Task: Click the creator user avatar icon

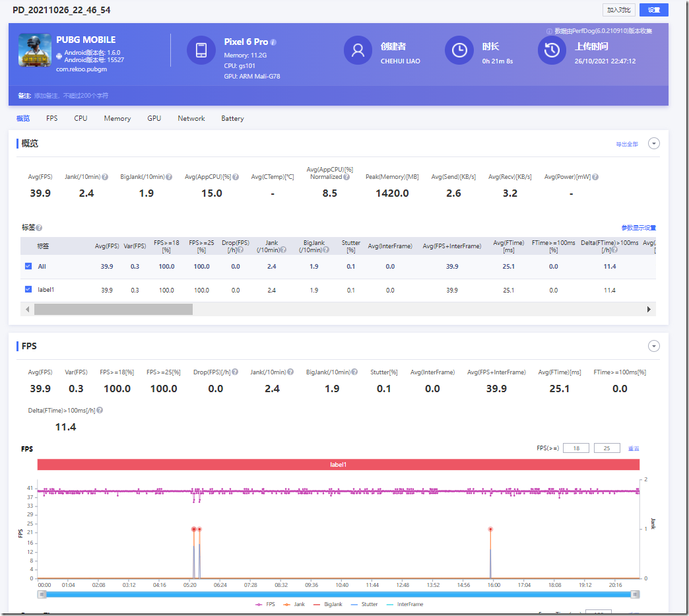Action: tap(358, 50)
